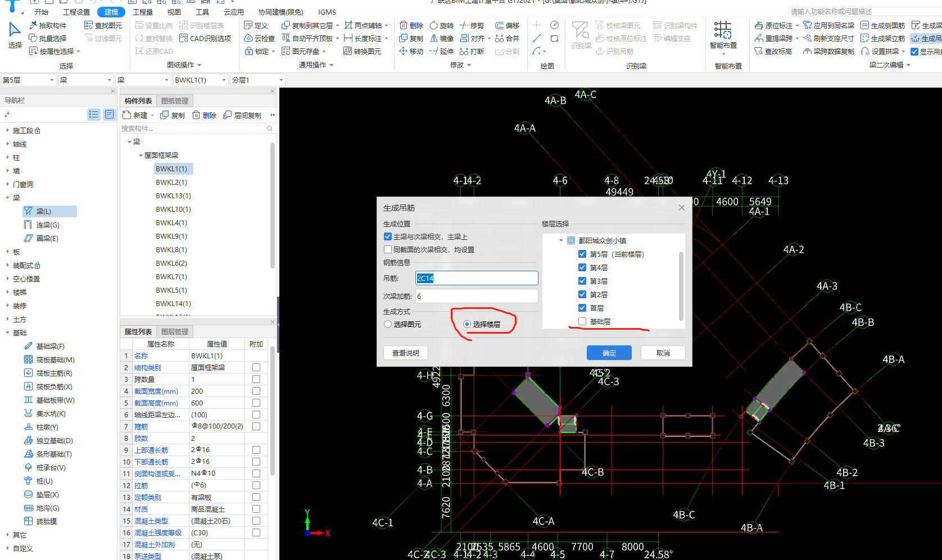Click the 应用到同名梁 tool

click(829, 25)
